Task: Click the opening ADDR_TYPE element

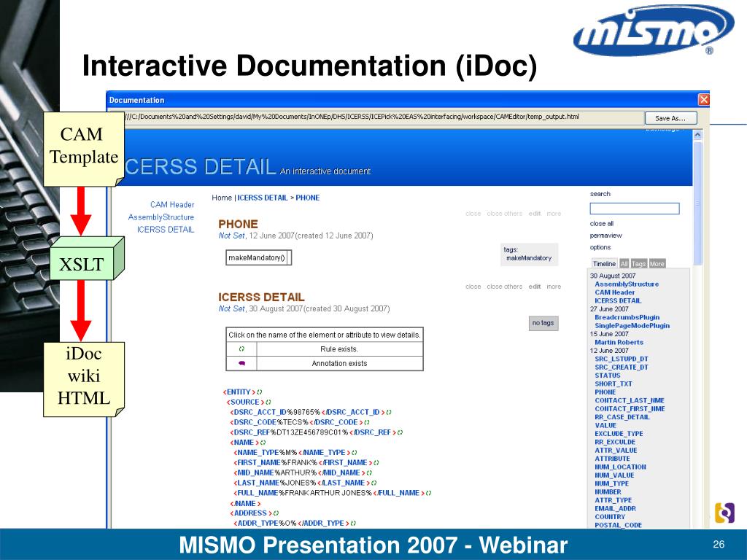Action: coord(256,524)
